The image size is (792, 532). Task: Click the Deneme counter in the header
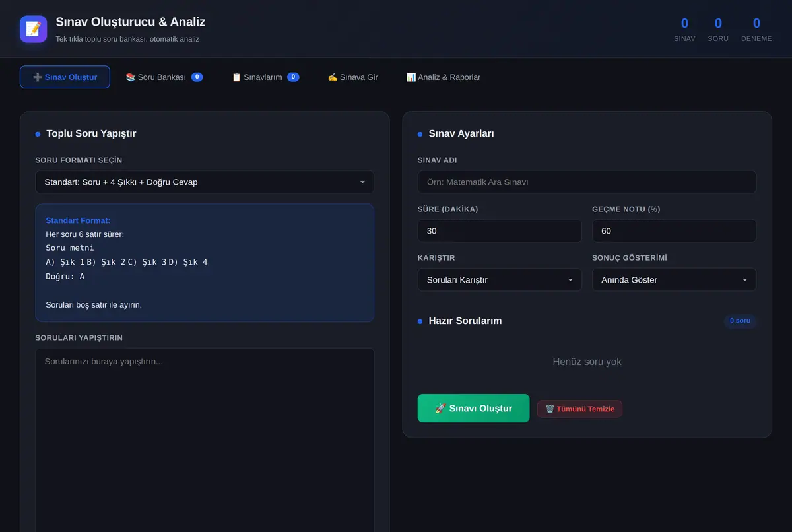756,30
